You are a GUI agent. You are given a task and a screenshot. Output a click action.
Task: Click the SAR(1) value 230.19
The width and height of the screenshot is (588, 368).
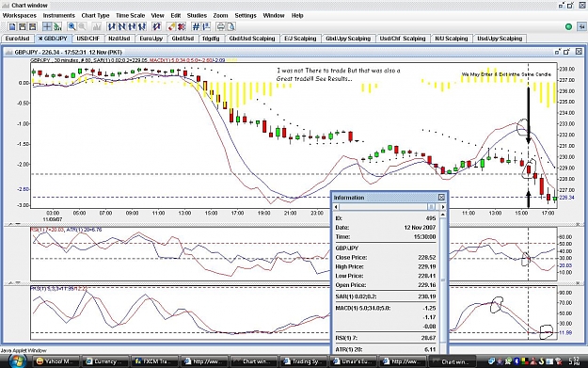click(x=427, y=296)
